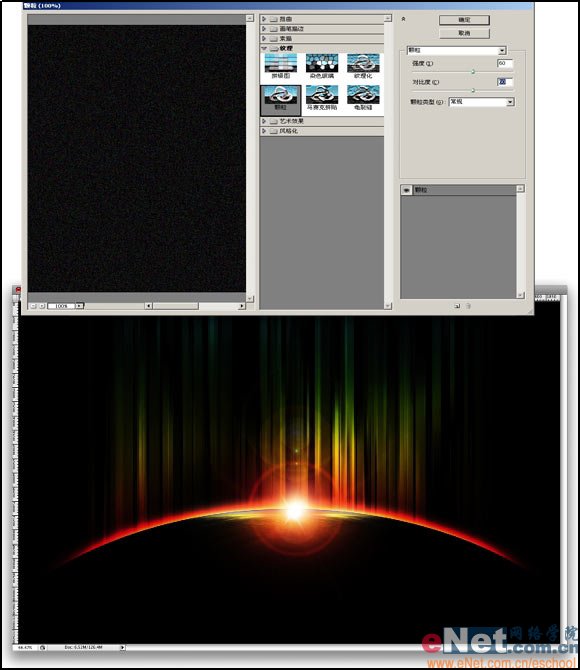Image resolution: width=580 pixels, height=670 pixels.
Task: Collapse the filter thumbnail panel with double-arrow icon
Action: pyautogui.click(x=403, y=19)
